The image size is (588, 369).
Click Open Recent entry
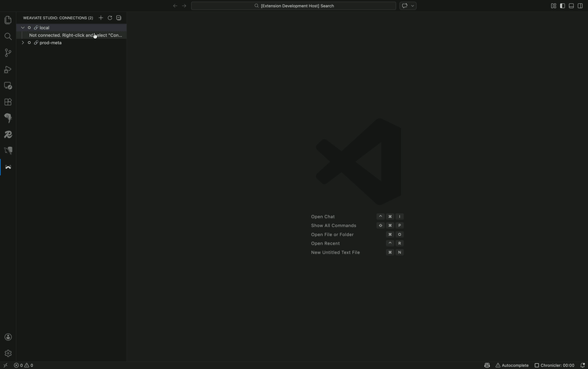coord(325,243)
